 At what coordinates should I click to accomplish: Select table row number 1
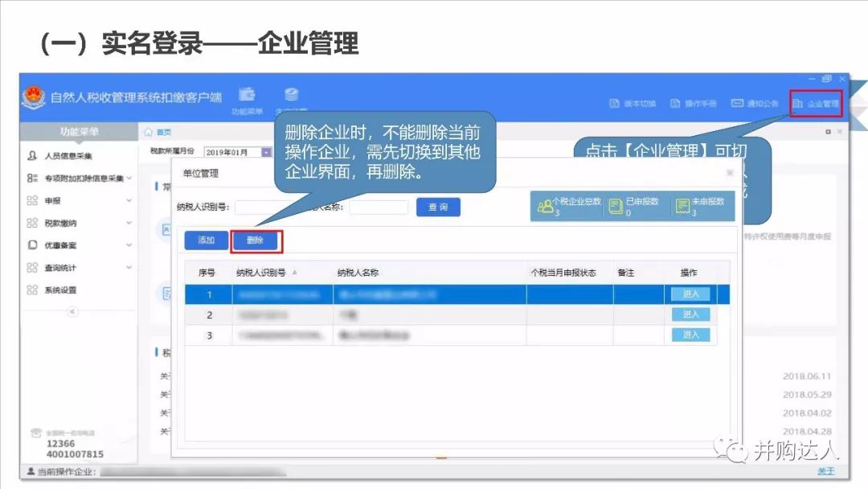click(x=457, y=294)
